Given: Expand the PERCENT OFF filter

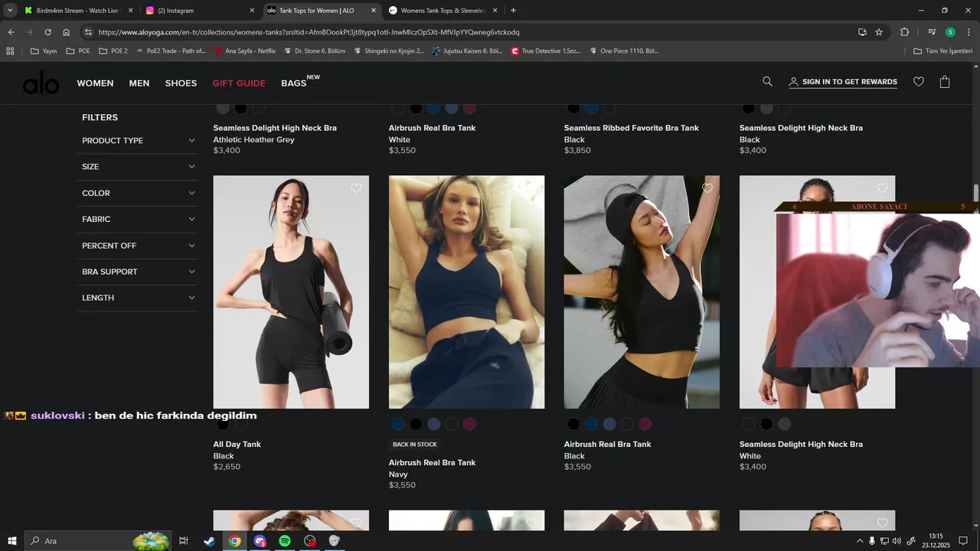Looking at the screenshot, I should coord(139,246).
